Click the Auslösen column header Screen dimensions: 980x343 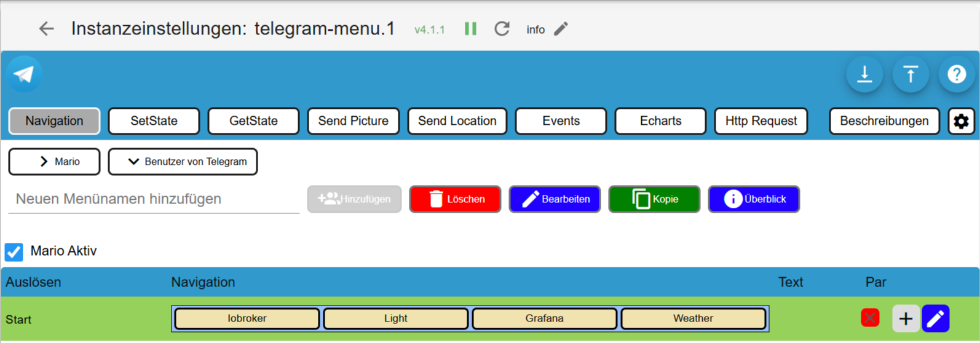tap(33, 282)
